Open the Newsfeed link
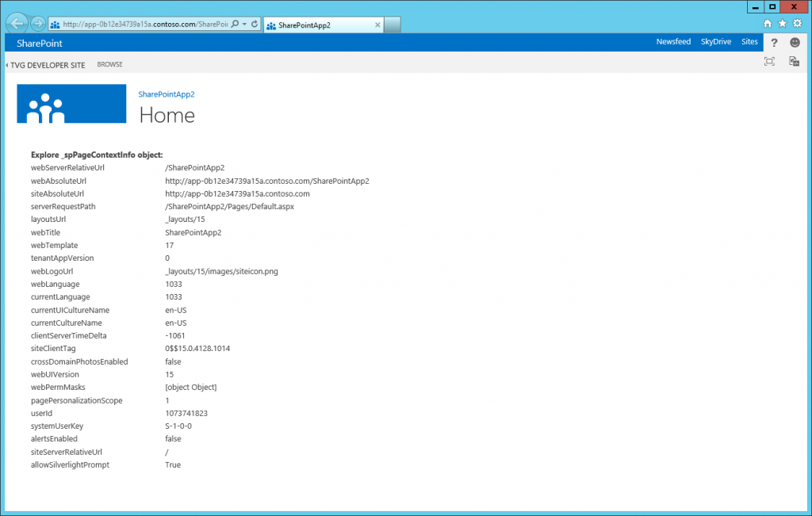 [673, 42]
